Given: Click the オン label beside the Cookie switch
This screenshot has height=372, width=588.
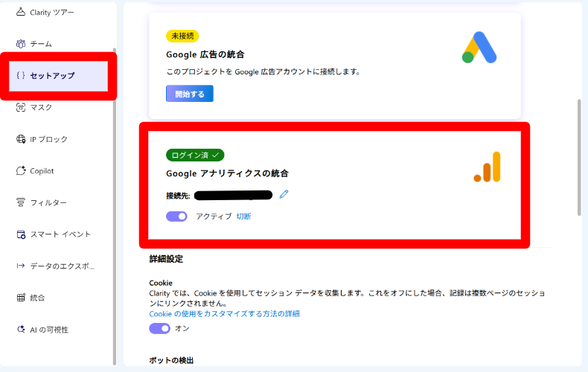Looking at the screenshot, I should tap(182, 329).
